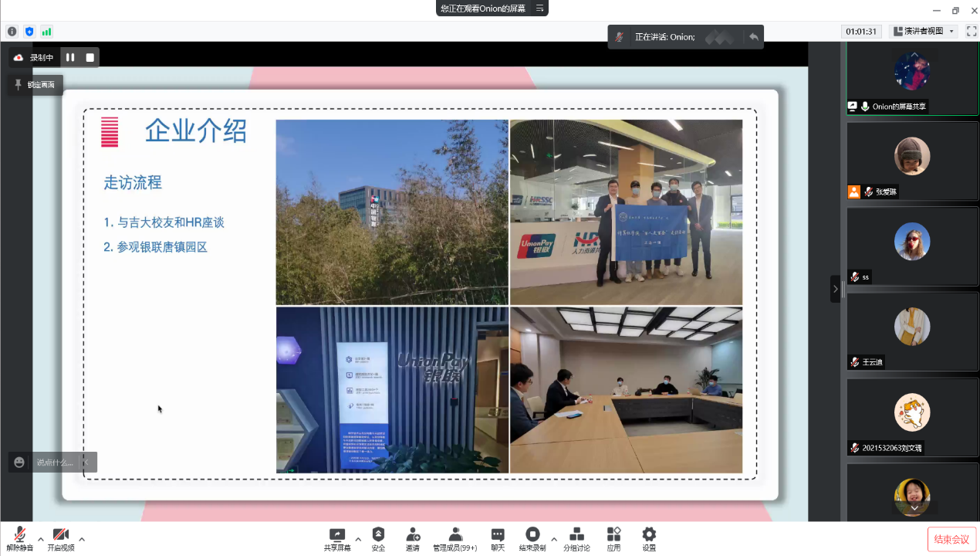The width and height of the screenshot is (980, 556).
Task: Collapse the participant video sidebar
Action: click(835, 289)
